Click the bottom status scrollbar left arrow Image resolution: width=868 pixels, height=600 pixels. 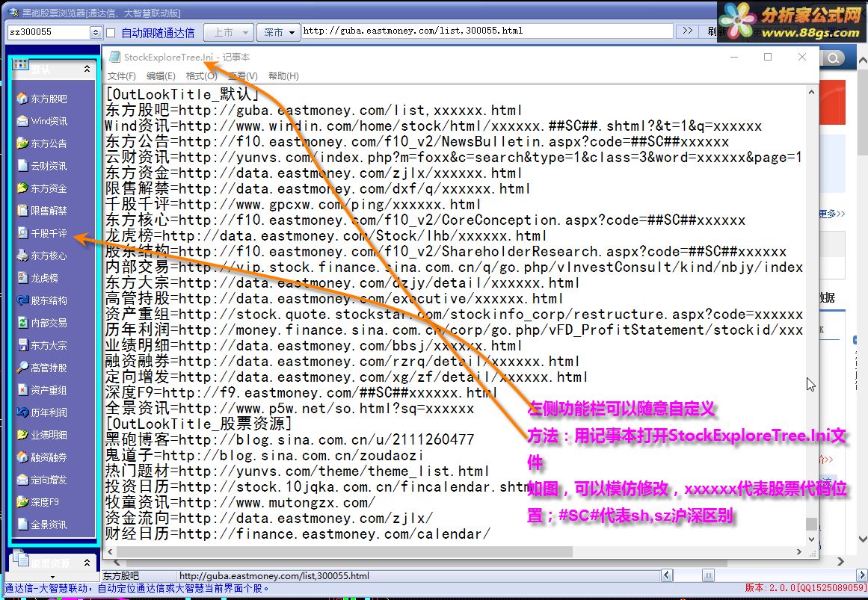point(666,575)
